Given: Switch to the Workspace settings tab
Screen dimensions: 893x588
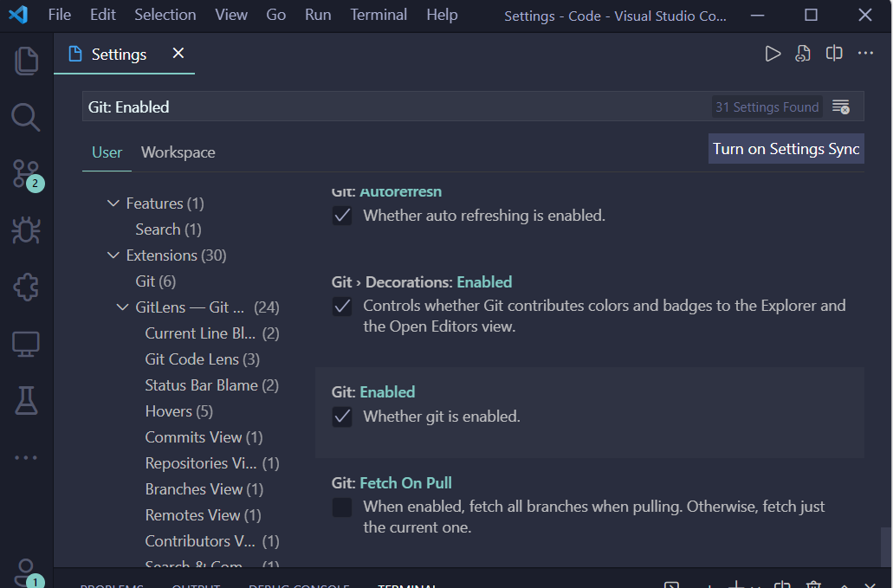Looking at the screenshot, I should (x=178, y=152).
